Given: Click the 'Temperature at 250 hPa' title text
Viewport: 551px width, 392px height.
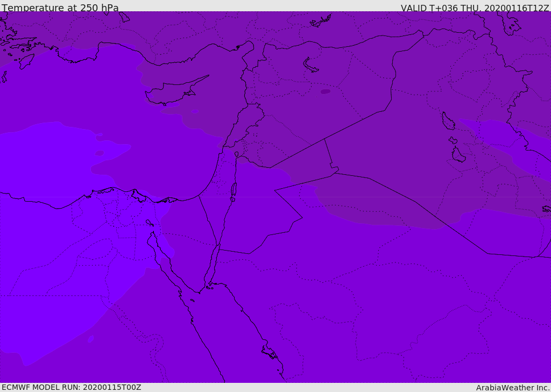Looking at the screenshot, I should 60,8.
